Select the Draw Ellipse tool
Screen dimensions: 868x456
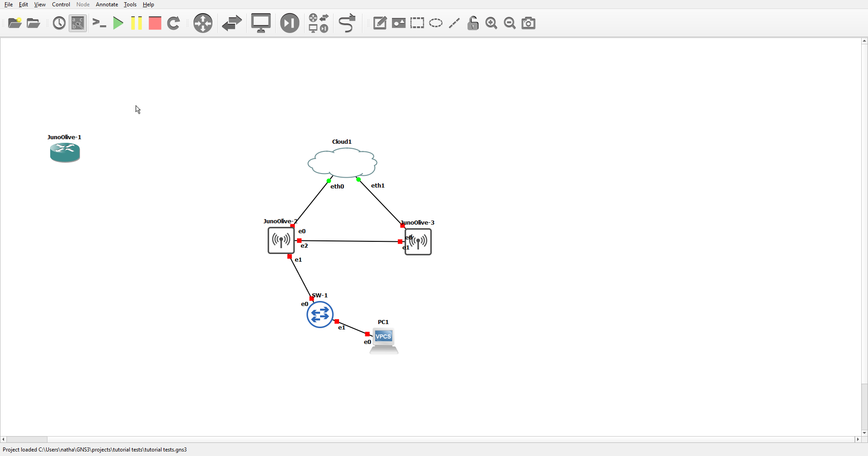click(x=435, y=23)
